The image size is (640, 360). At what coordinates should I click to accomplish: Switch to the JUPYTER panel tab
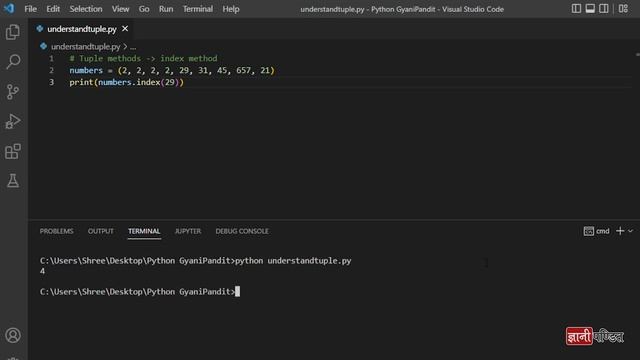[x=188, y=231]
